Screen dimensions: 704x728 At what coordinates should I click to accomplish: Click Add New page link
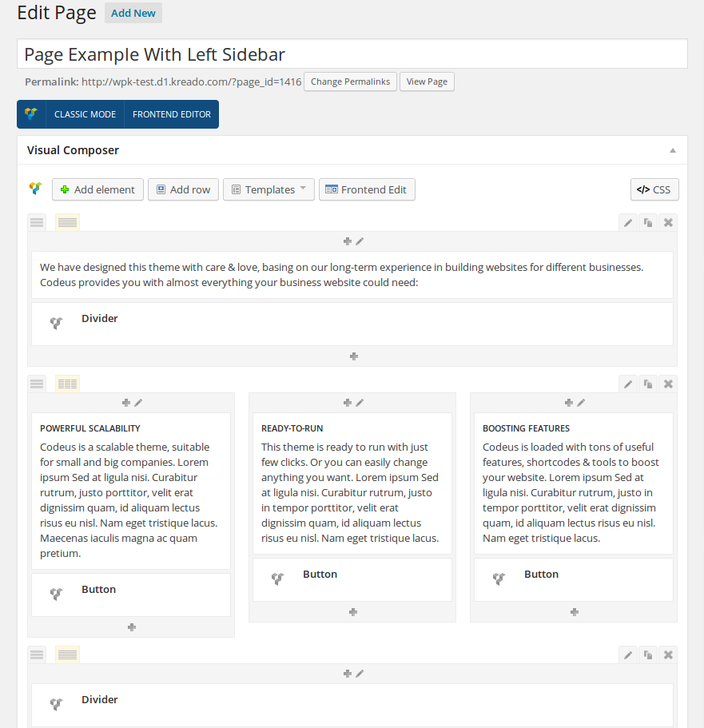pyautogui.click(x=133, y=13)
